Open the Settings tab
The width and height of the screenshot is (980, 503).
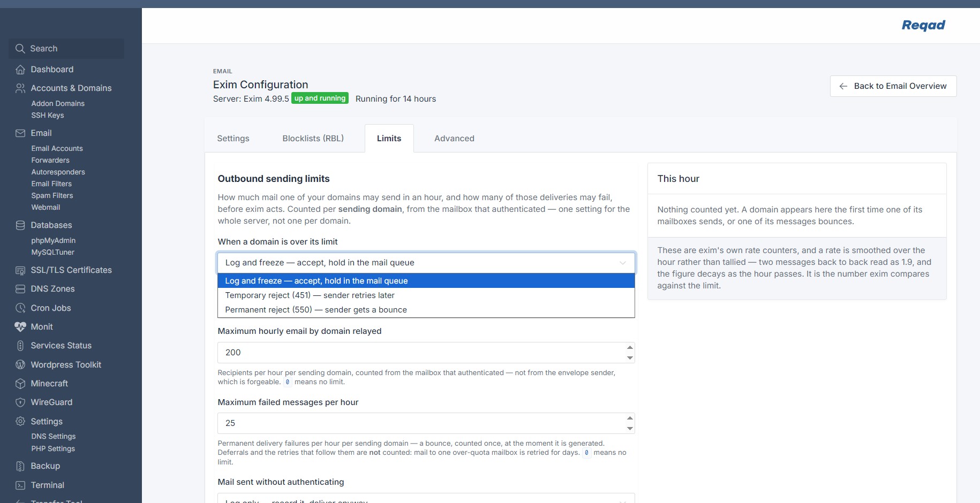point(233,139)
